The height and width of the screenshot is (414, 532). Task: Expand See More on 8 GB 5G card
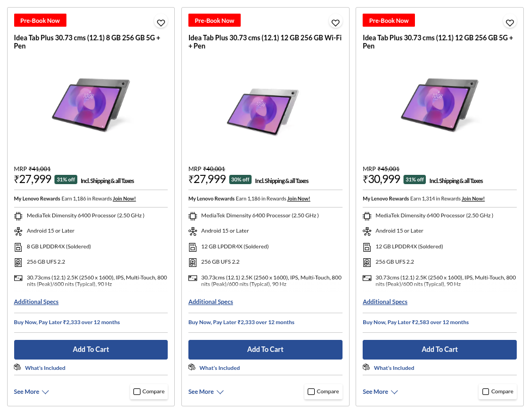(x=31, y=392)
